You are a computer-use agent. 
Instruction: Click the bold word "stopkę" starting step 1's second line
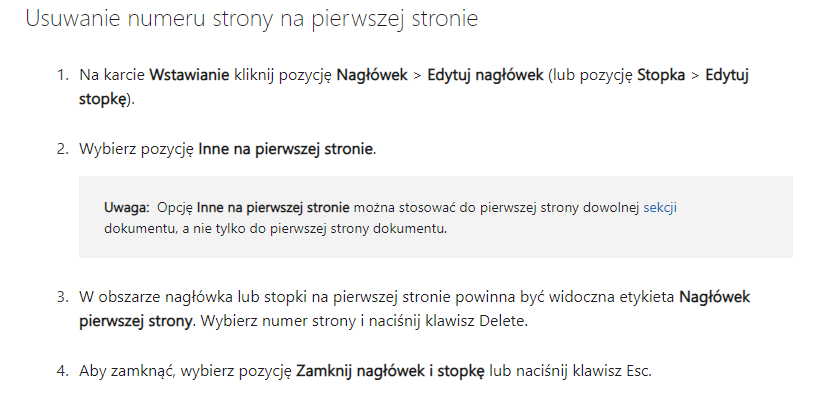(x=102, y=99)
